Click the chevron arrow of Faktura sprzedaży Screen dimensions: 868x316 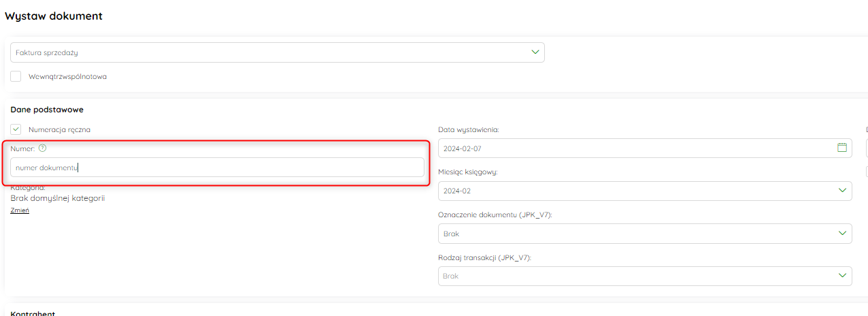pos(535,52)
